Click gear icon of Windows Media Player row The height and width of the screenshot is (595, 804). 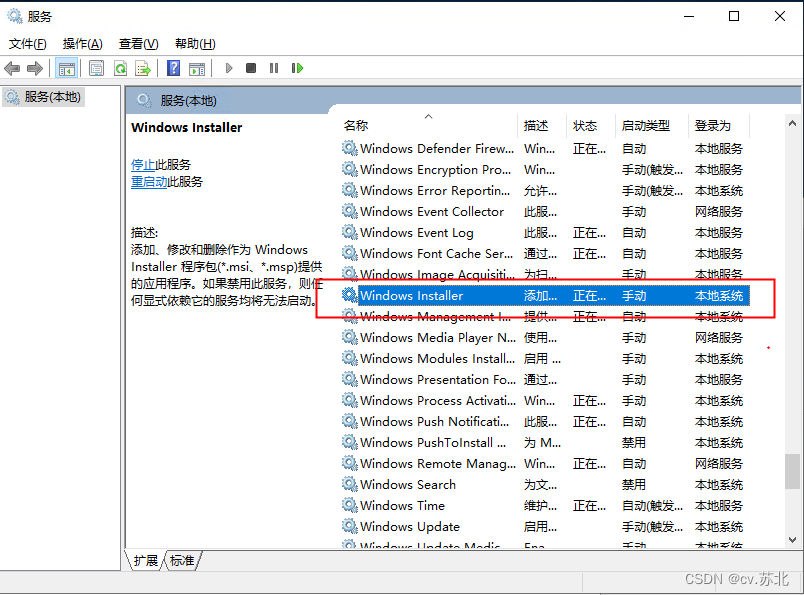[350, 338]
